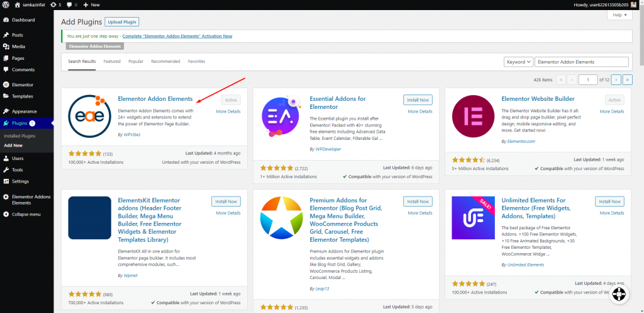Click the ElementsKit blue square thumbnail

(89, 218)
